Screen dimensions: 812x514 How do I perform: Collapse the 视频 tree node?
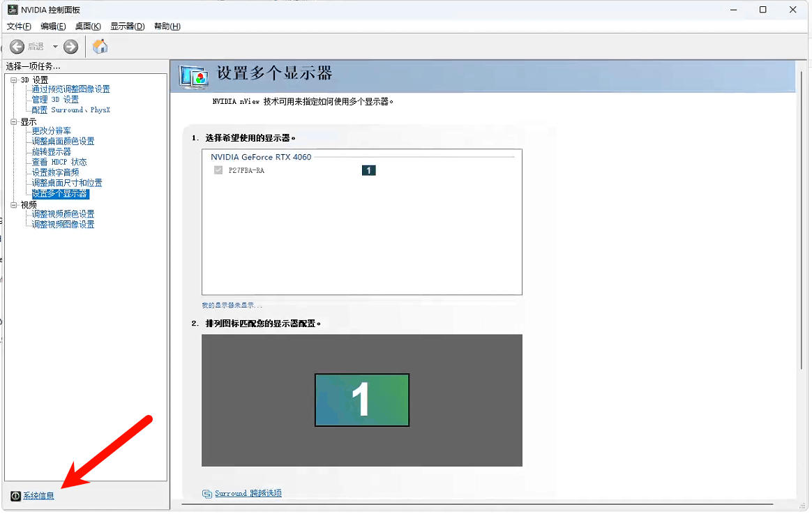coord(14,205)
